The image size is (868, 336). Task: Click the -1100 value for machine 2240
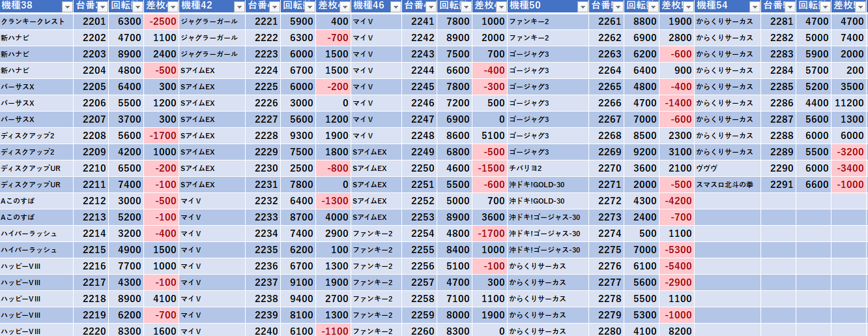[334, 330]
